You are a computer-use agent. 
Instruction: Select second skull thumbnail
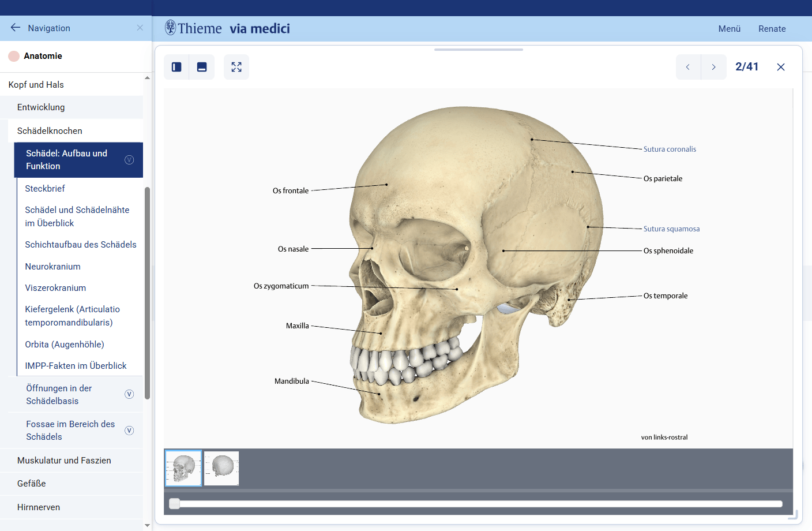tap(221, 468)
